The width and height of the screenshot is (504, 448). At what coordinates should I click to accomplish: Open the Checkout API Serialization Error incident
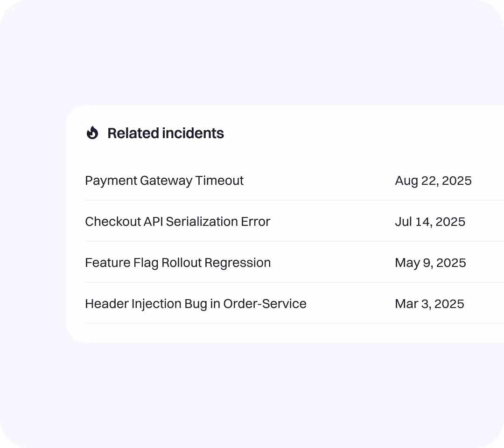pyautogui.click(x=177, y=222)
